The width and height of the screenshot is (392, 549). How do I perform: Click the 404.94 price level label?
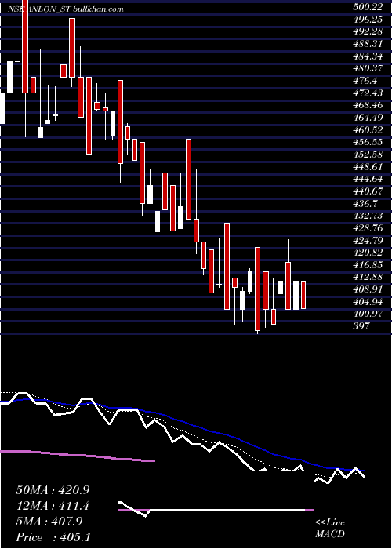point(368,302)
